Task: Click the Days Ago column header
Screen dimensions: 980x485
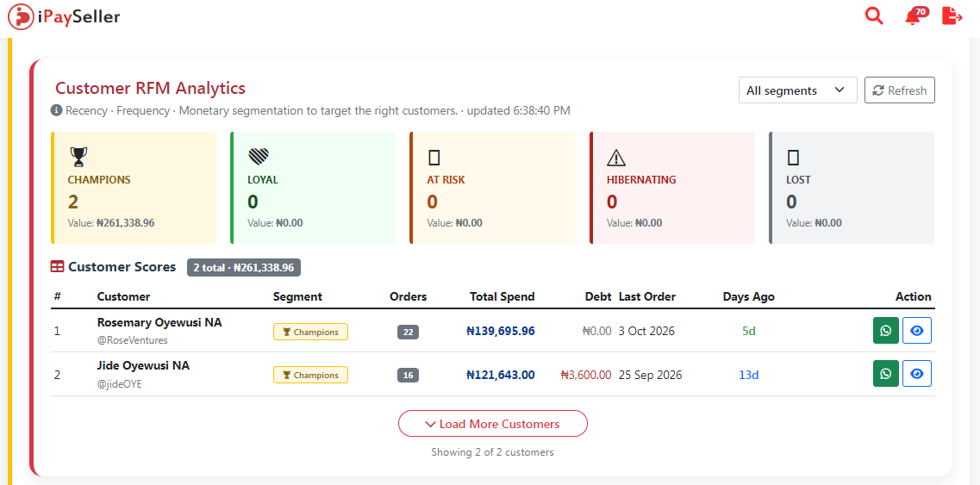Action: 749,297
